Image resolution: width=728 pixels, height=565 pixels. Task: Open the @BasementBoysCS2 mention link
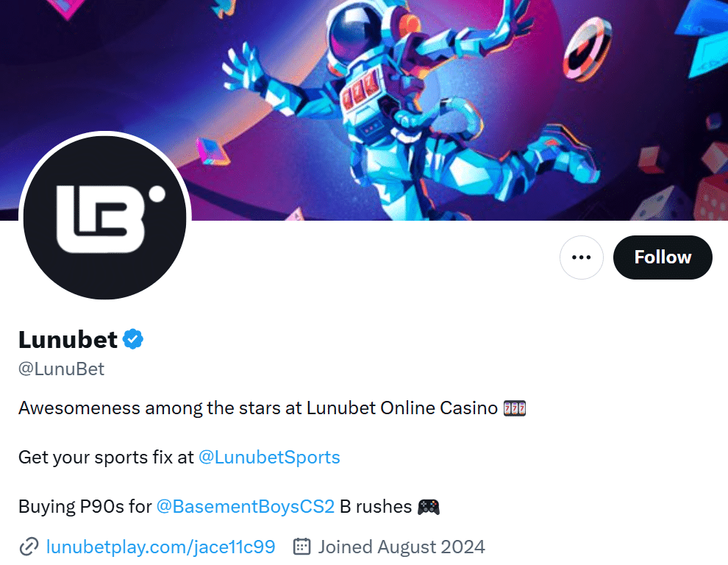(x=245, y=506)
